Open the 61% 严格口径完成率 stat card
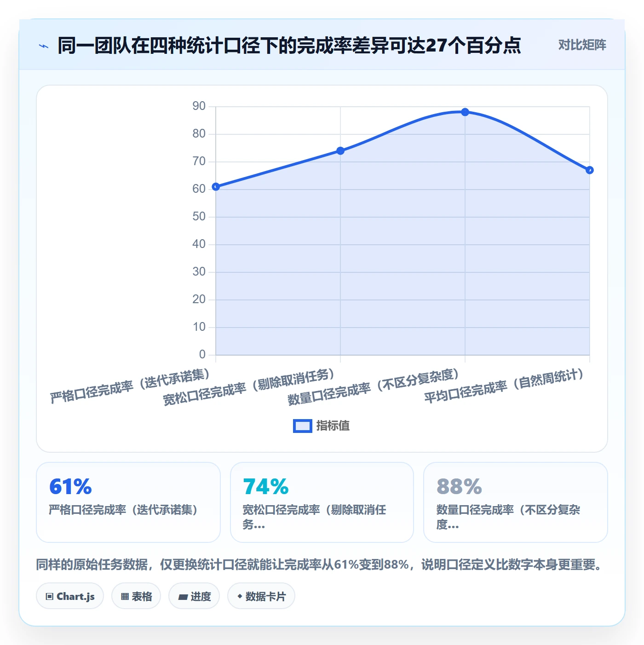The image size is (644, 645). coord(128,502)
